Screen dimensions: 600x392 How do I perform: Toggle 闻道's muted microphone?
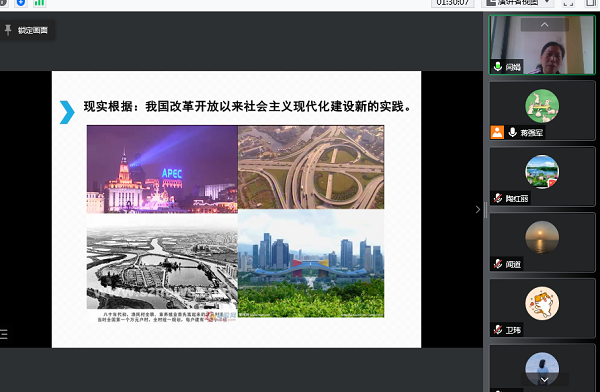[x=497, y=264]
